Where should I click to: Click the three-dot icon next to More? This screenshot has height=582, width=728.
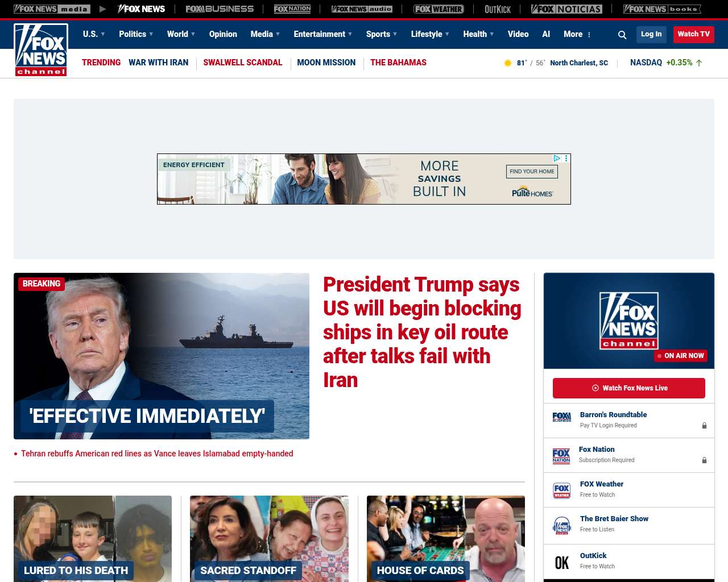(x=589, y=35)
